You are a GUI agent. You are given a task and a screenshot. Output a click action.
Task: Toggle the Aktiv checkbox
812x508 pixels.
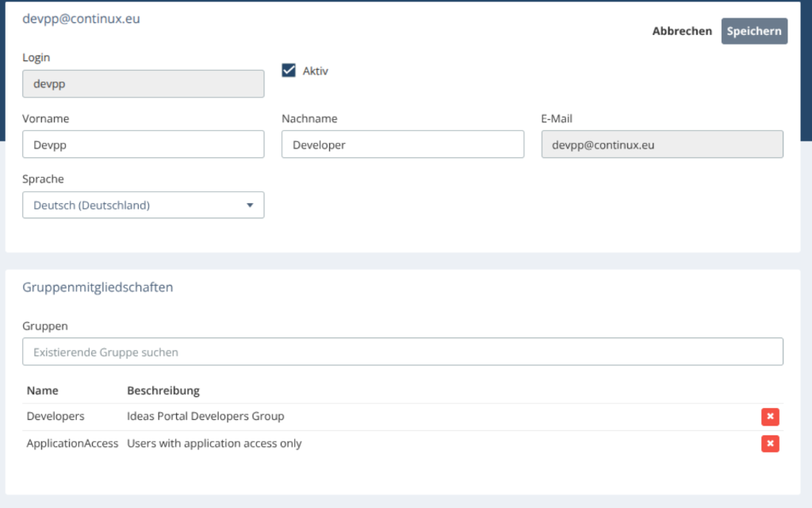point(289,71)
